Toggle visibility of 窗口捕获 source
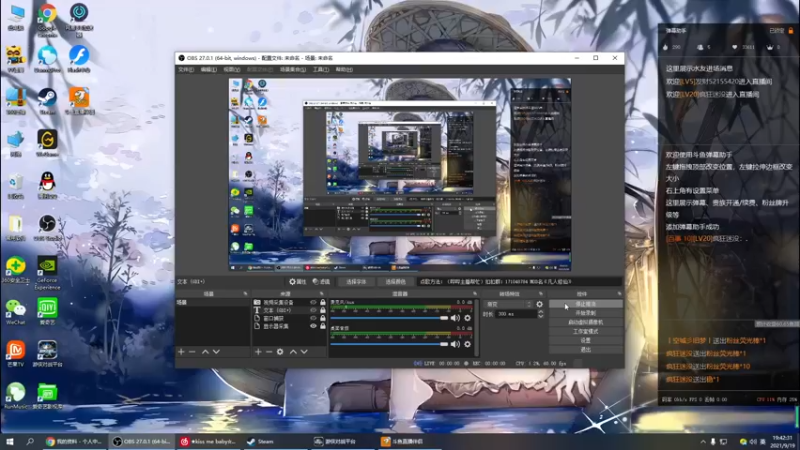The image size is (800, 450). click(x=313, y=318)
